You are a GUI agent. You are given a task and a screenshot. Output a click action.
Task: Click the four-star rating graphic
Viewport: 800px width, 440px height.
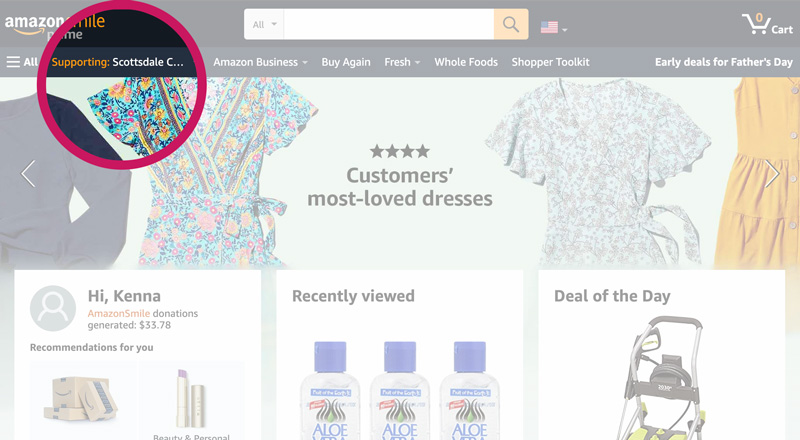click(x=400, y=151)
